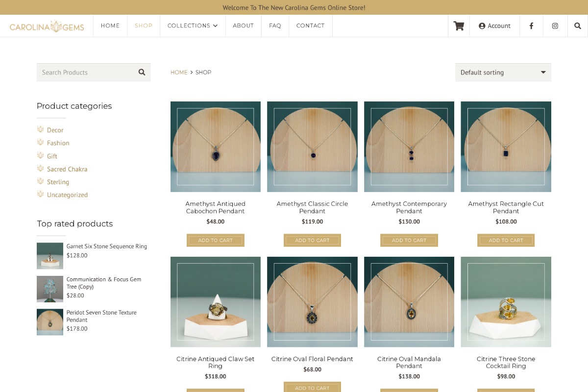
Task: Click the $48.00 price text
Action: [216, 221]
